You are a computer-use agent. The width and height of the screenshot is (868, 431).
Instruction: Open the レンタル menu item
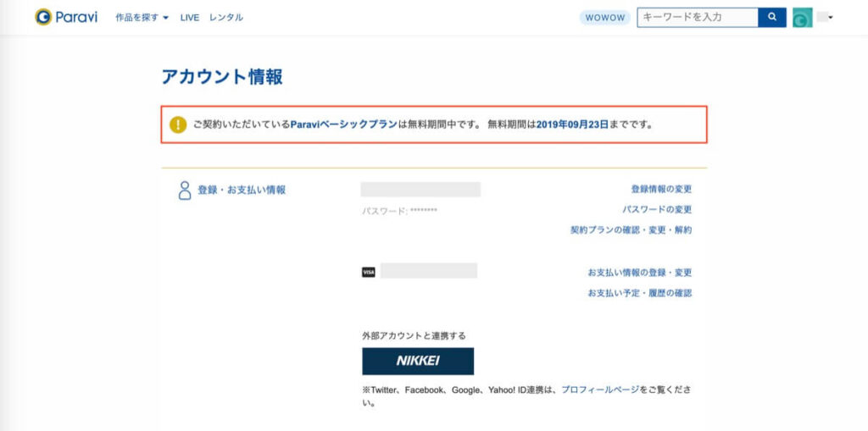tap(225, 18)
